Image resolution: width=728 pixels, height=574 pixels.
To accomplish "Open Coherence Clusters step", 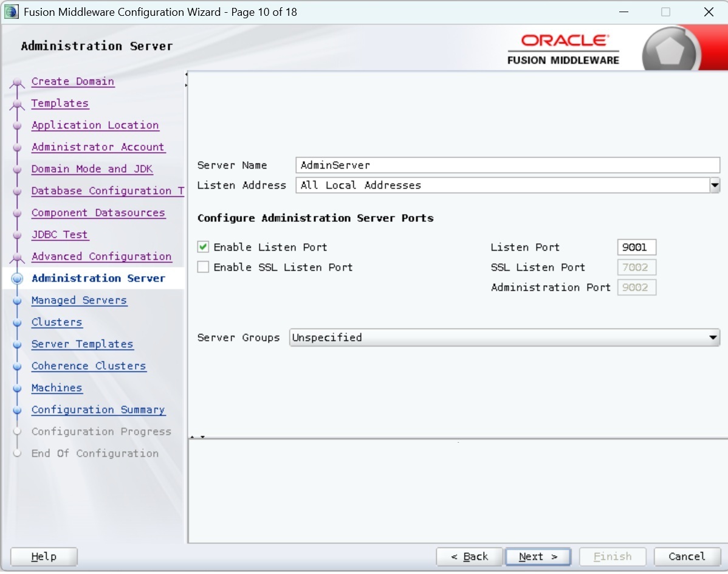I will (x=89, y=365).
